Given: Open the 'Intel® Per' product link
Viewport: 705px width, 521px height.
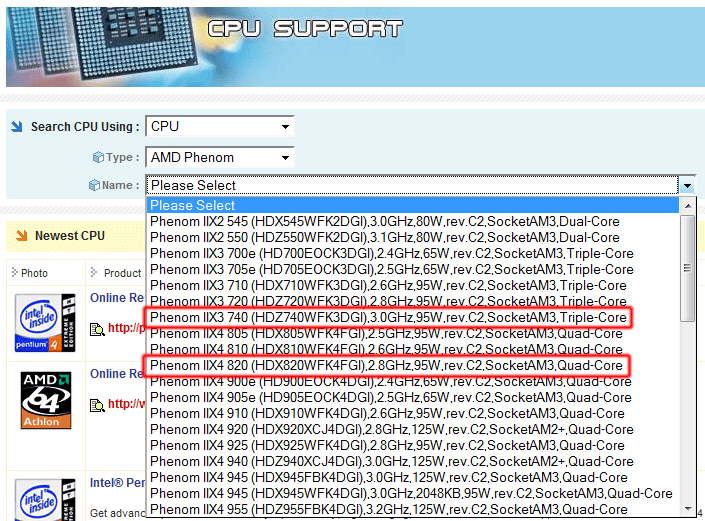Looking at the screenshot, I should (x=117, y=483).
